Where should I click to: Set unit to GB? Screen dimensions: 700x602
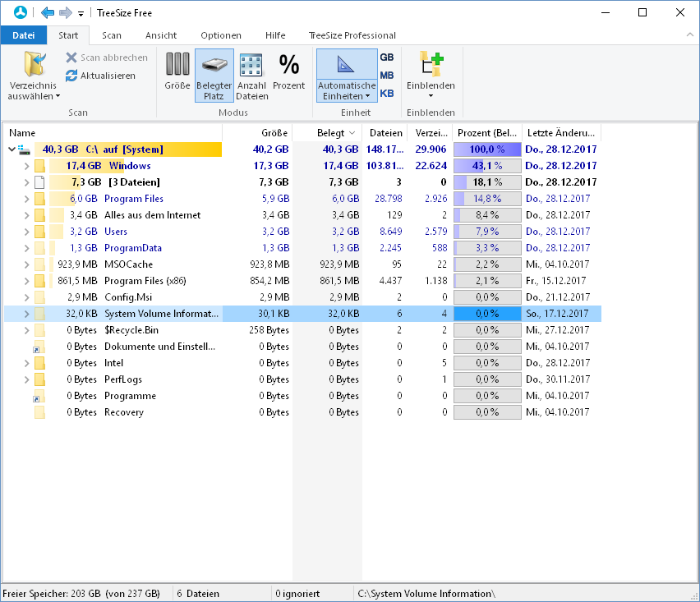(387, 57)
